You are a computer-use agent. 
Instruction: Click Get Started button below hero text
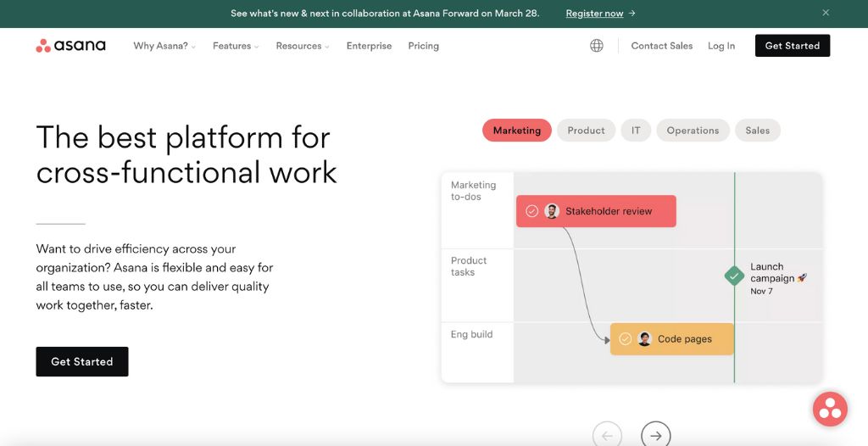82,362
